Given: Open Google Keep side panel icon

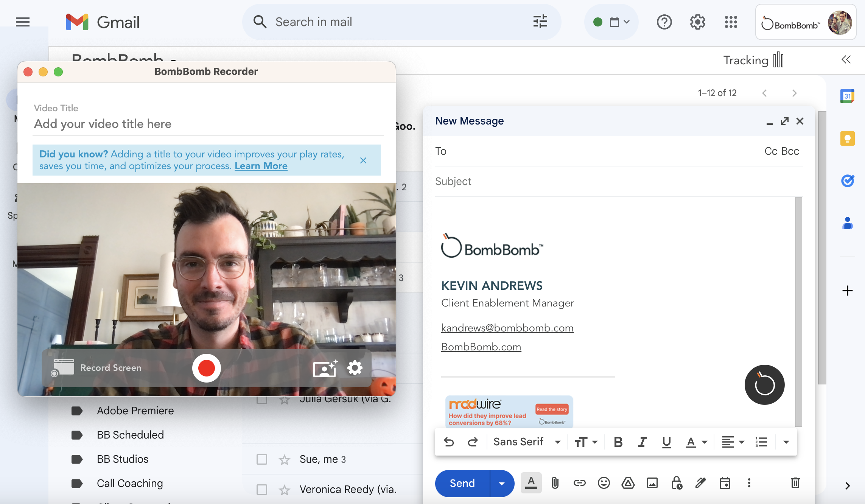Looking at the screenshot, I should click(x=847, y=138).
